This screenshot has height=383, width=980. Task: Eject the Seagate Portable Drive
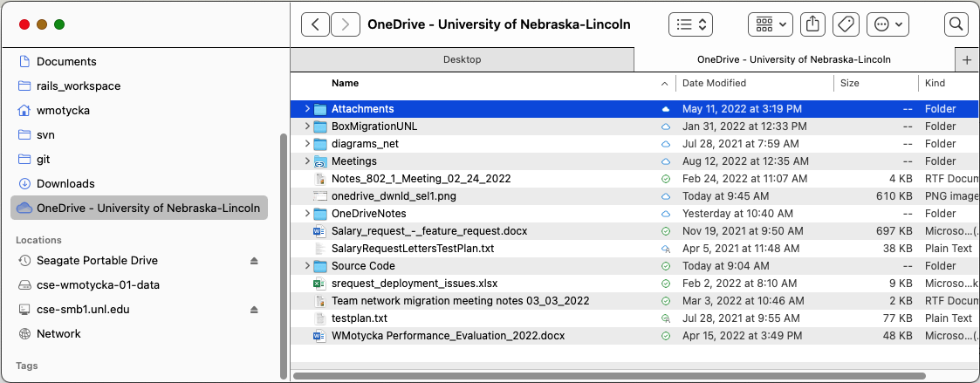point(254,261)
